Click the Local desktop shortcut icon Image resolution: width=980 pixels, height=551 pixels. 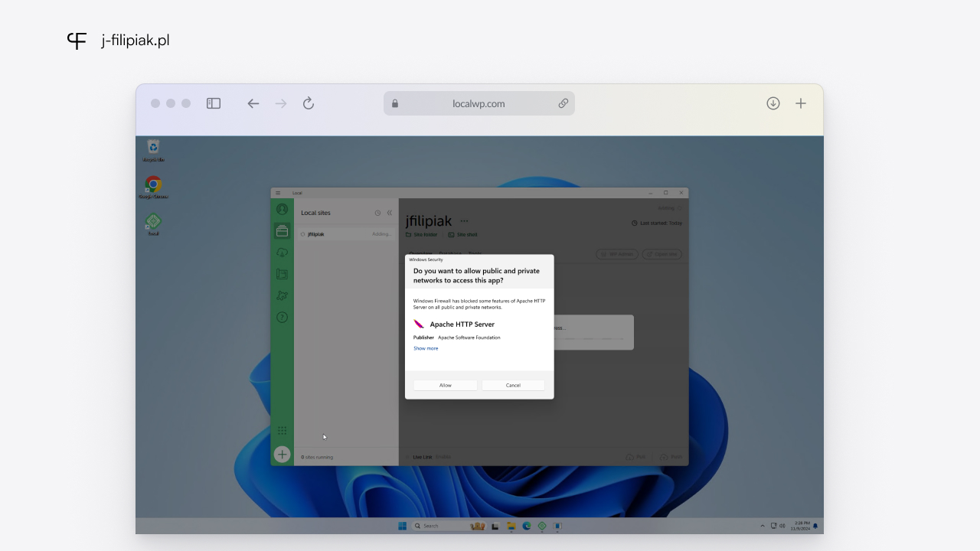153,223
